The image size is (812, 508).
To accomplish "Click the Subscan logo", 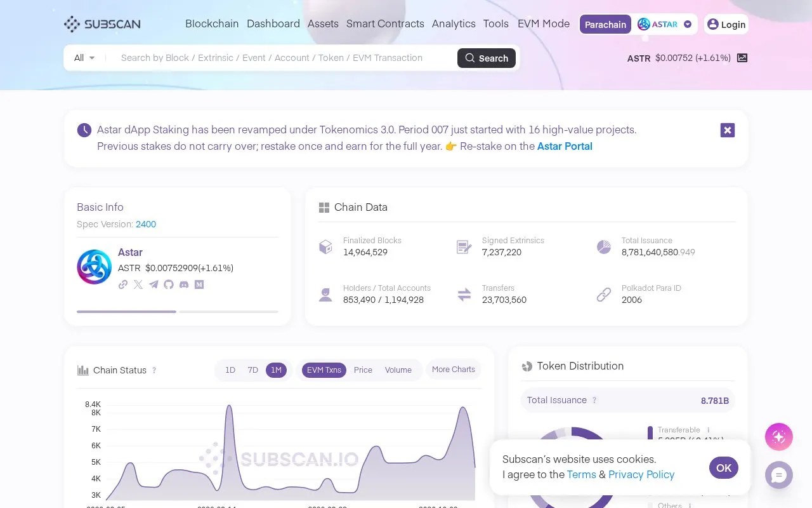I will [102, 24].
